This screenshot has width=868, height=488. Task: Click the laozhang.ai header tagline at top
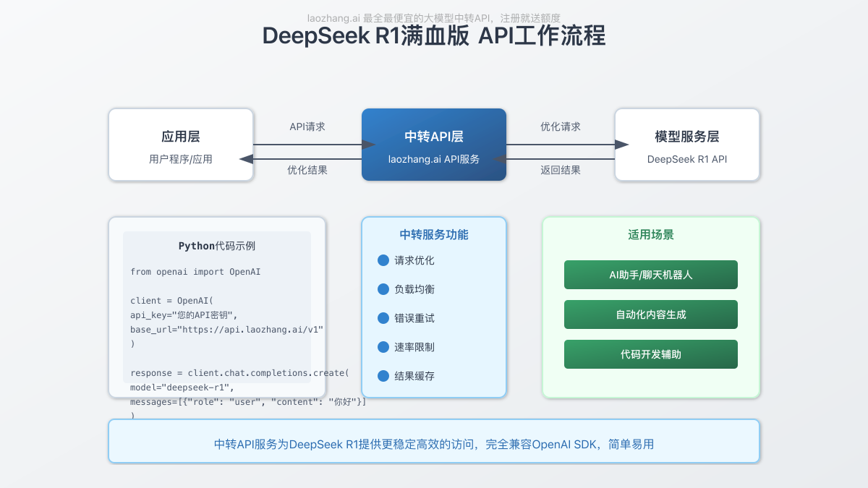(x=434, y=18)
